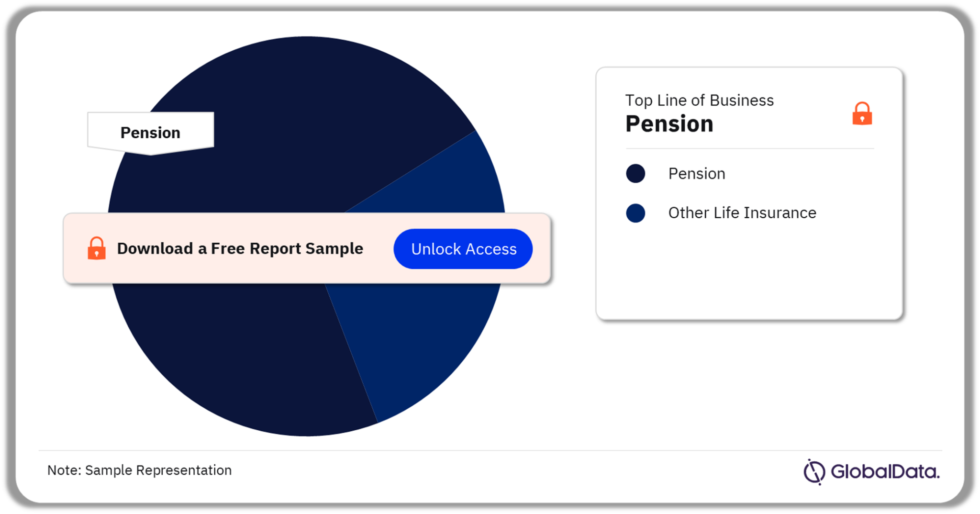Click the bold Pension heading in card
The width and height of the screenshot is (980, 514).
click(x=669, y=124)
